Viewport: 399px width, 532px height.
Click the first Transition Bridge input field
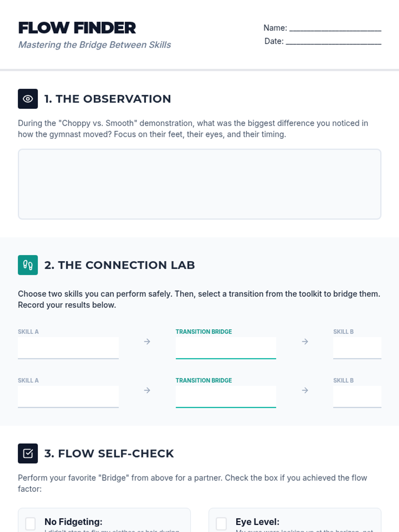(x=226, y=348)
